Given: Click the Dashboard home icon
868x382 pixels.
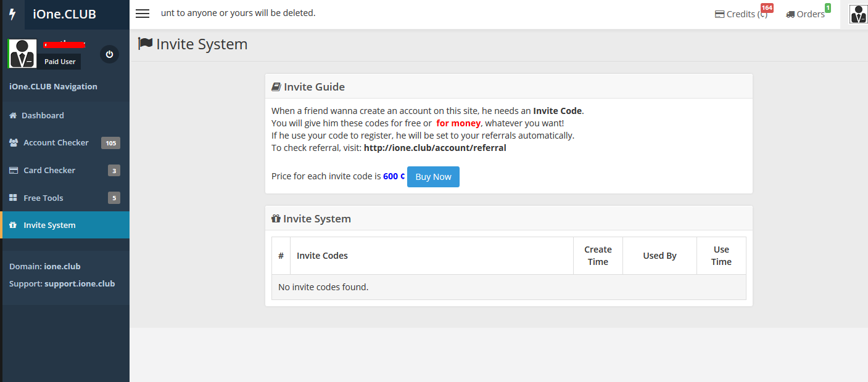Looking at the screenshot, I should click(x=14, y=115).
